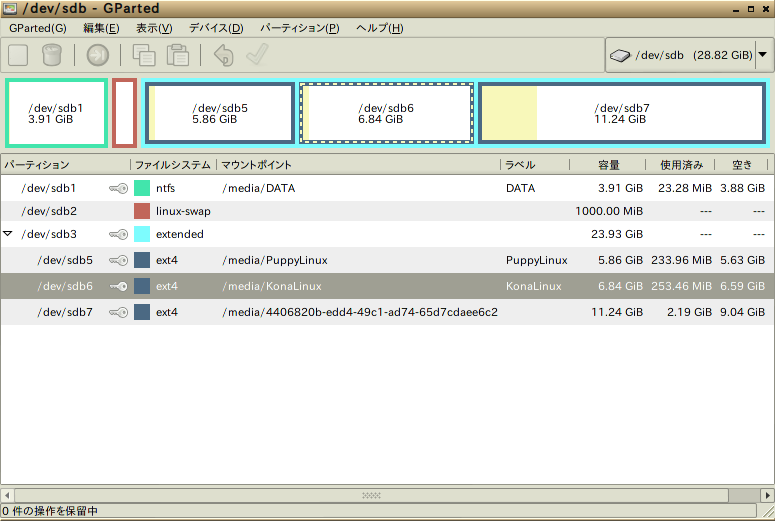775x521 pixels.
Task: Click the horizontal scrollbar thumb
Action: [x=371, y=495]
